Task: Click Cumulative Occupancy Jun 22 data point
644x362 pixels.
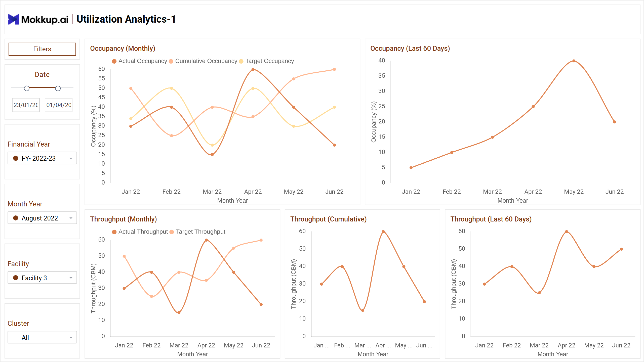Action: point(334,69)
